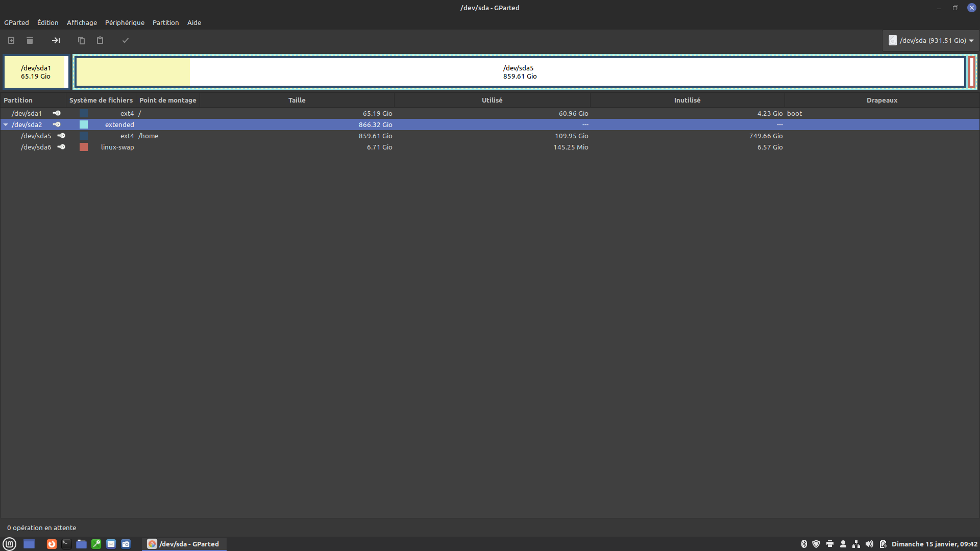The width and height of the screenshot is (980, 551).
Task: Click the Bluetooth tray icon
Action: point(804,544)
